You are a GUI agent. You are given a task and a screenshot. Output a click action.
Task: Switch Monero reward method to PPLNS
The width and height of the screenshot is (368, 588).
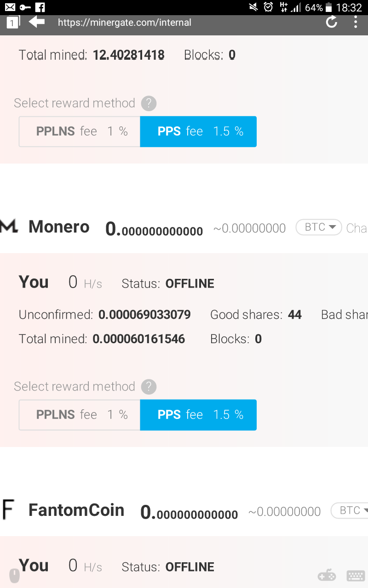80,415
